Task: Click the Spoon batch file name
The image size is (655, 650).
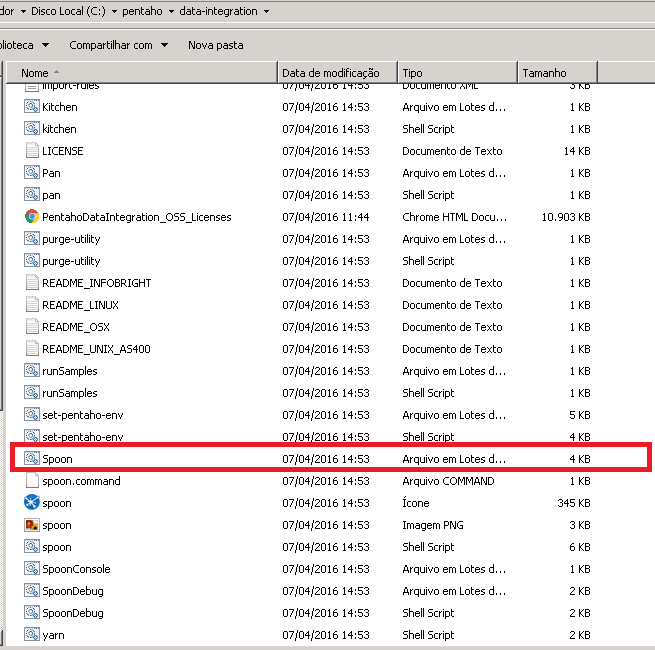Action: [57, 459]
